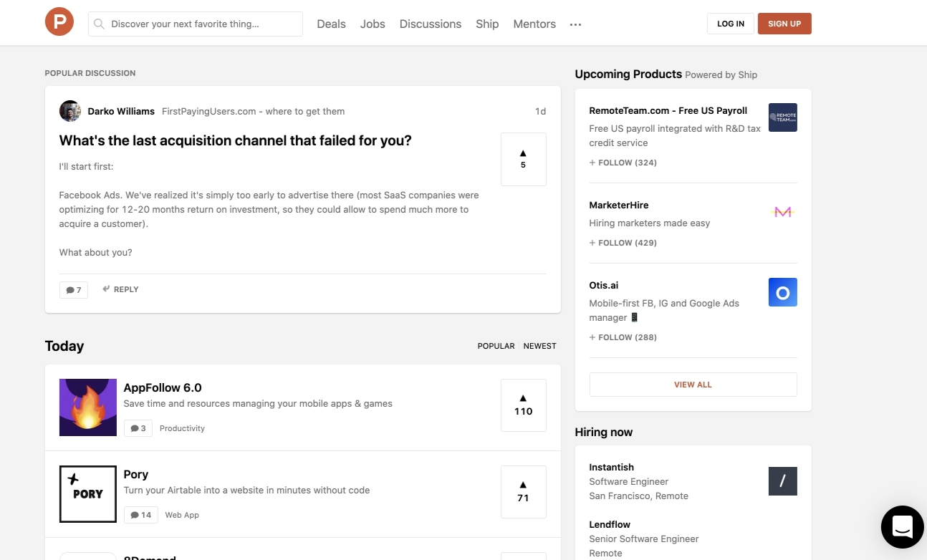The width and height of the screenshot is (927, 560).
Task: Click the Product Hunt logo icon
Action: pos(59,22)
